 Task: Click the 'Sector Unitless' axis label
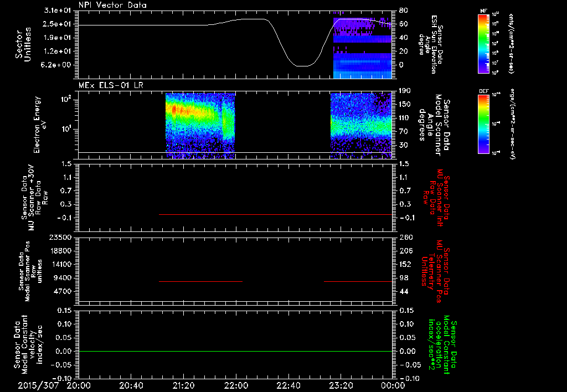click(23, 44)
